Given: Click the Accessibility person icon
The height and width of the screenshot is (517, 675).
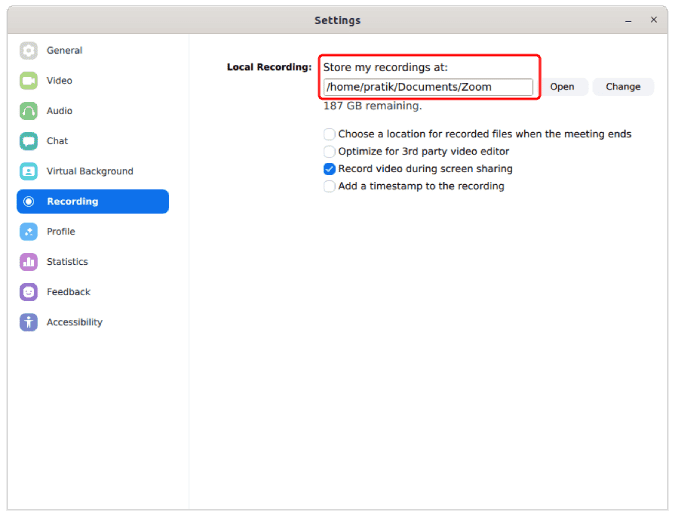Looking at the screenshot, I should [x=29, y=322].
